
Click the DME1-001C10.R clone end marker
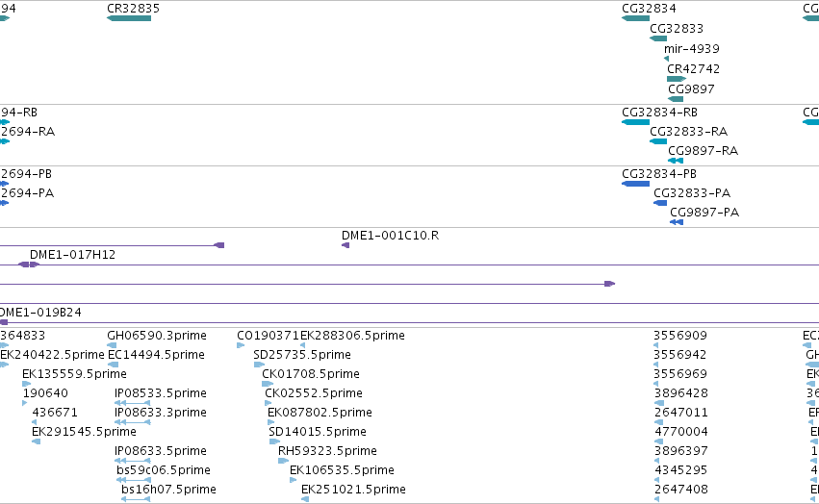click(346, 245)
